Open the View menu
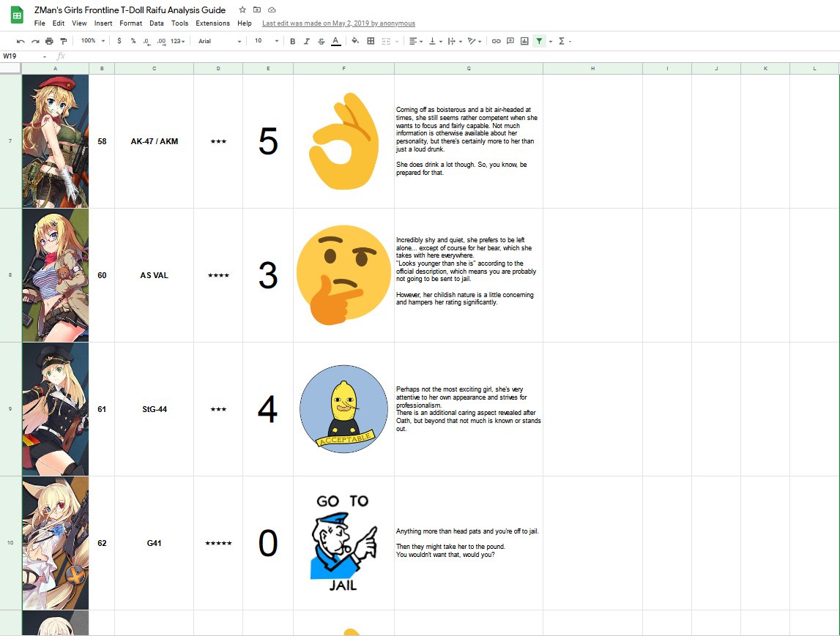Image resolution: width=840 pixels, height=636 pixels. [79, 23]
